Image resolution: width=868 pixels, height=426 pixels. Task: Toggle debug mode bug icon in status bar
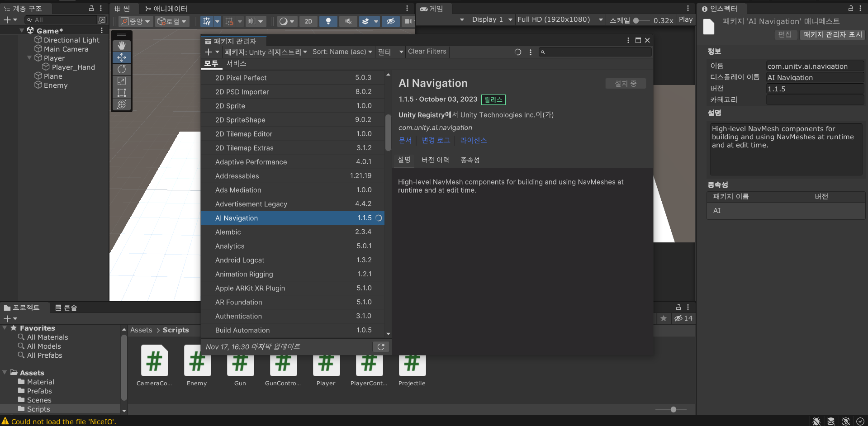click(816, 421)
